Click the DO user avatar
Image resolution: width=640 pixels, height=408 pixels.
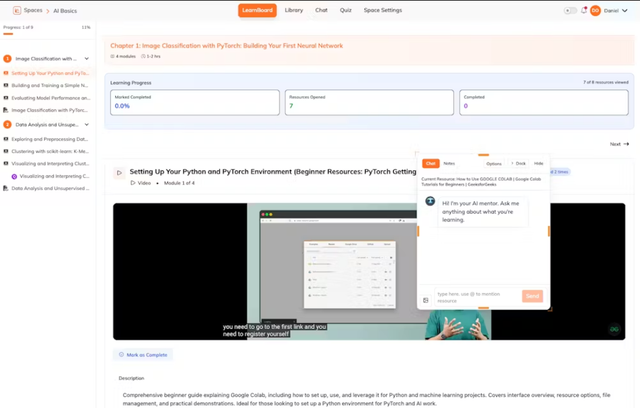(595, 11)
